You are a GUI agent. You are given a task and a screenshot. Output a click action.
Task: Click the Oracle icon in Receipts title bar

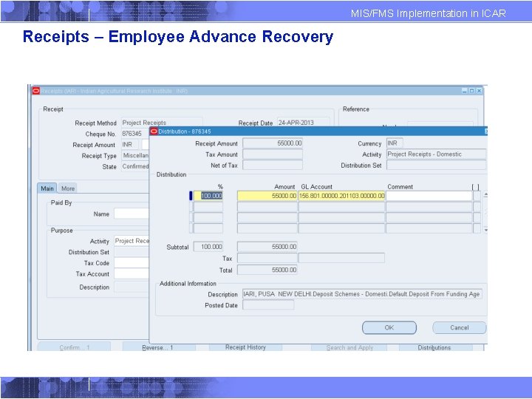[36, 91]
